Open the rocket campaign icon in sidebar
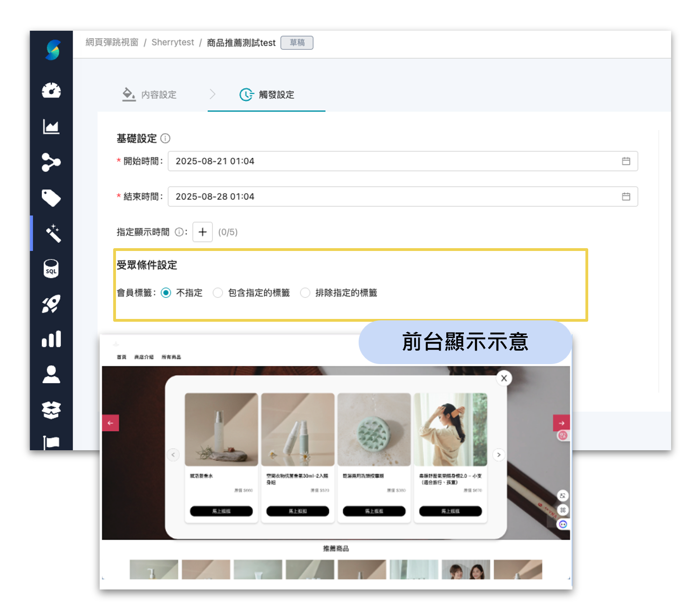The height and width of the screenshot is (616, 700). coord(51,304)
